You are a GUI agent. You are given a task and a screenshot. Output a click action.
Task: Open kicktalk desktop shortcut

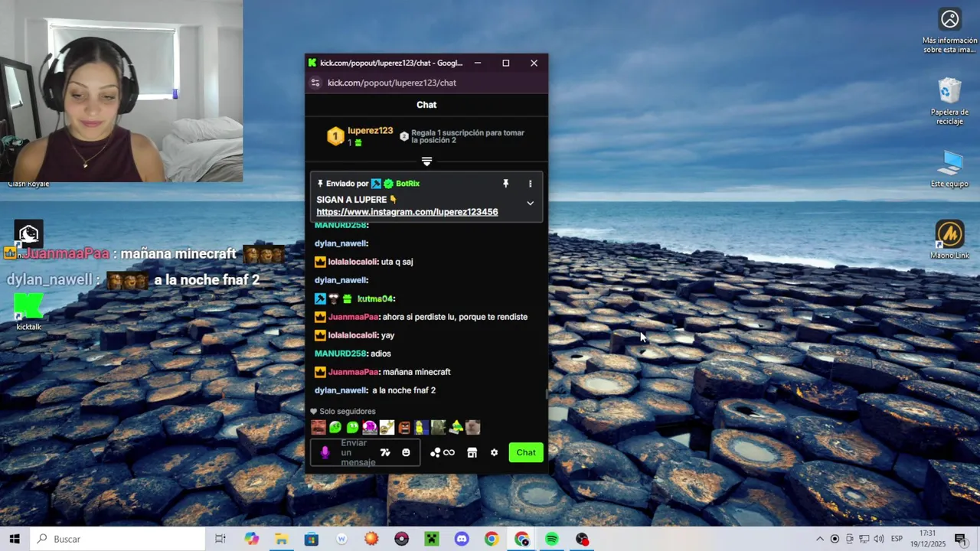pos(28,312)
